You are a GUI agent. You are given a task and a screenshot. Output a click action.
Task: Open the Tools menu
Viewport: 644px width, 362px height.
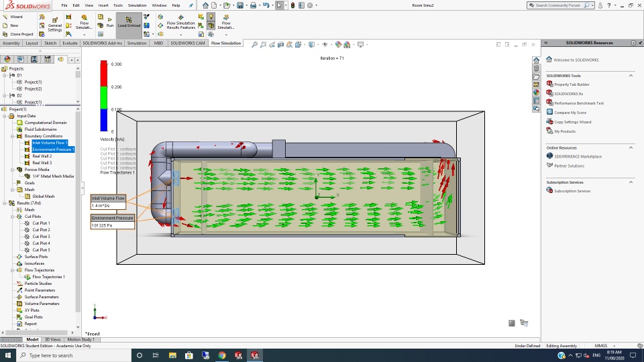click(118, 5)
